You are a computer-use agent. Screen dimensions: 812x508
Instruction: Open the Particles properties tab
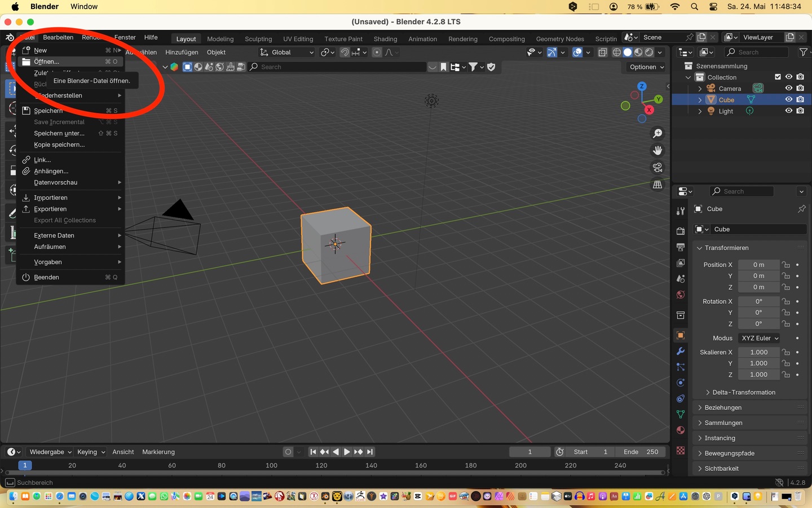[x=681, y=367]
